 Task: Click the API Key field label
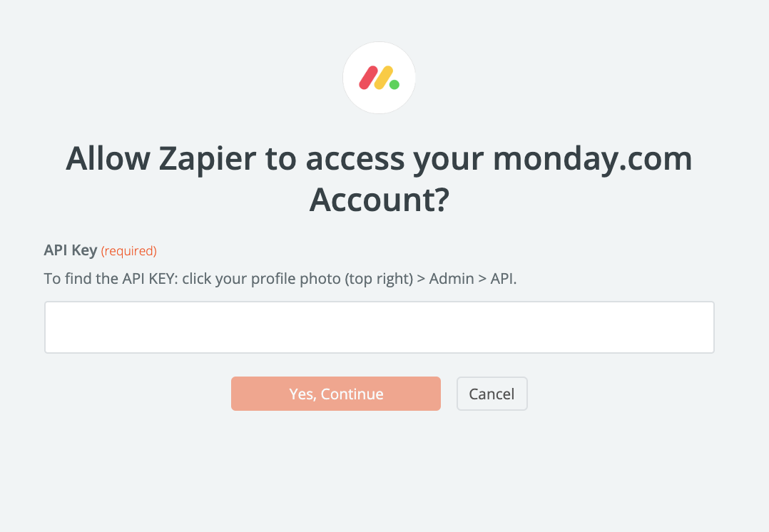click(x=70, y=250)
